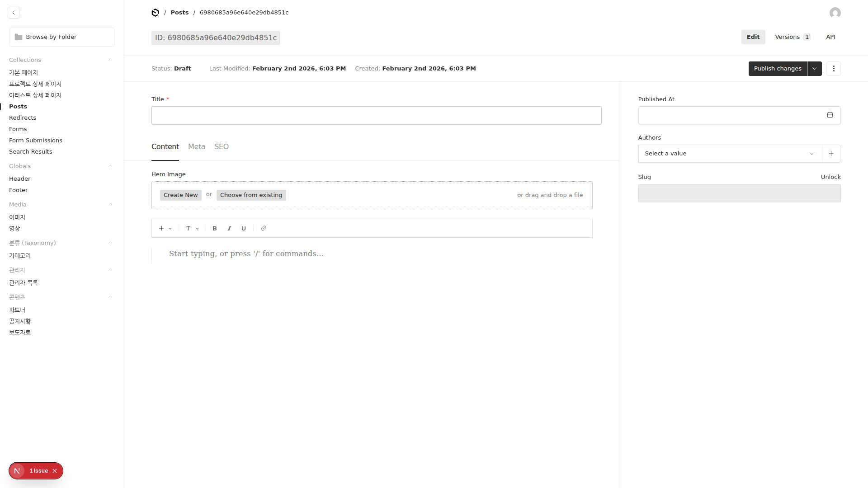Open the Versions tab
The width and height of the screenshot is (868, 488).
(x=792, y=37)
